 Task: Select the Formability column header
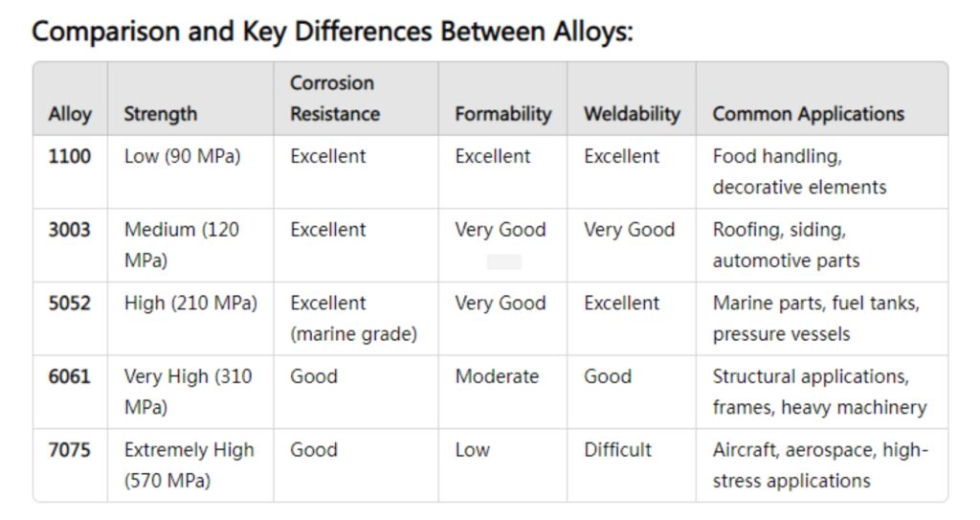point(503,114)
